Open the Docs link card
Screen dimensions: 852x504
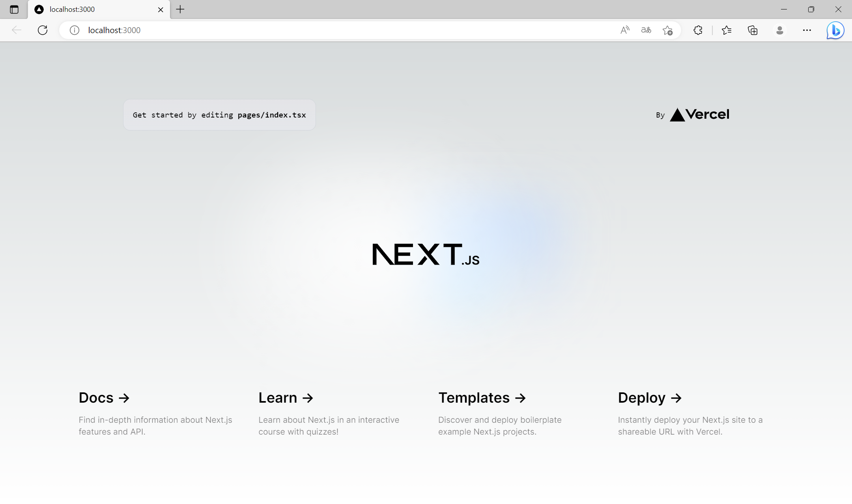click(156, 413)
